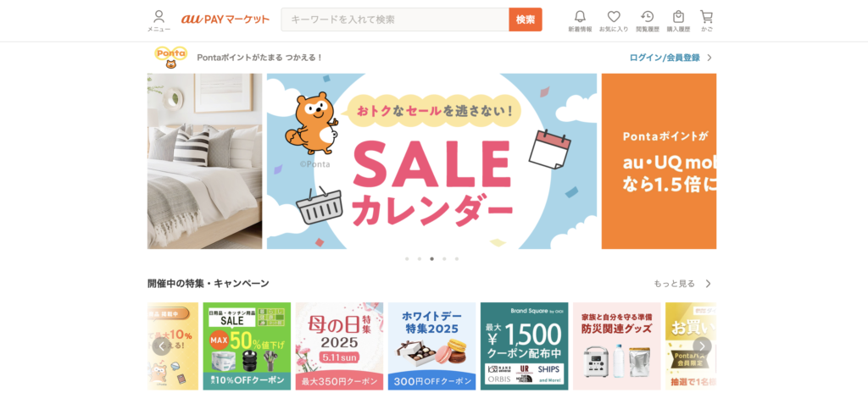Focus the keyword search input field

[395, 19]
